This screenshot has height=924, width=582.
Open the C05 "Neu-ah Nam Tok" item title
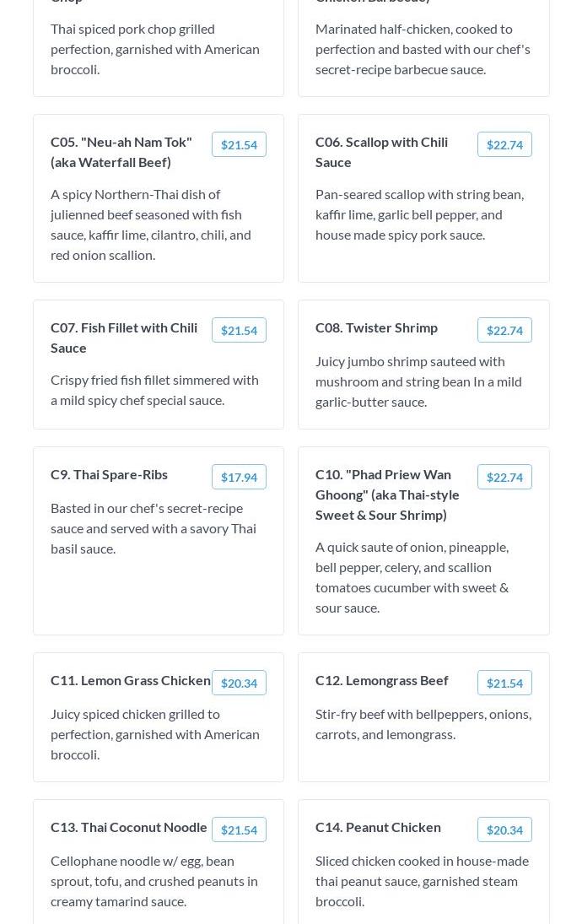coord(121,152)
